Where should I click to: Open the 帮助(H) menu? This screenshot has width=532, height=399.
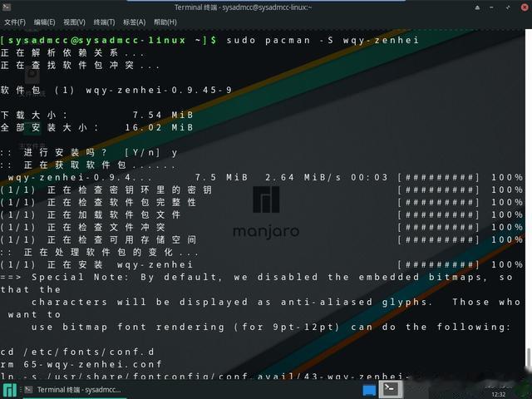point(165,22)
